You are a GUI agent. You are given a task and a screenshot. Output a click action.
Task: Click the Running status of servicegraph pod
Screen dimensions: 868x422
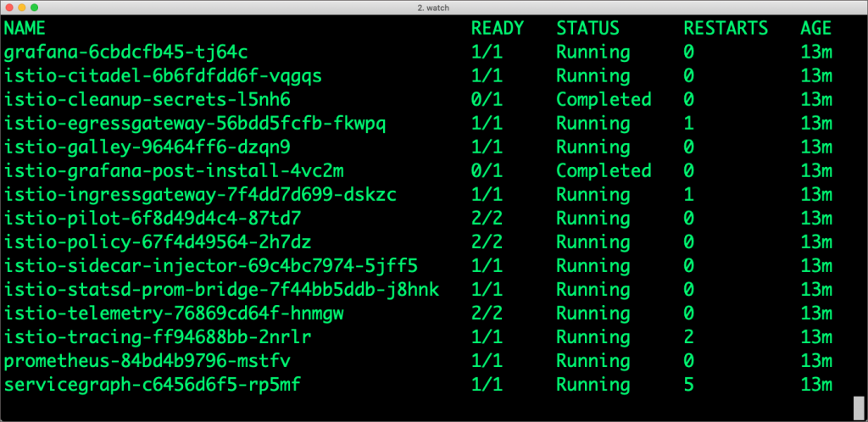[x=593, y=385]
